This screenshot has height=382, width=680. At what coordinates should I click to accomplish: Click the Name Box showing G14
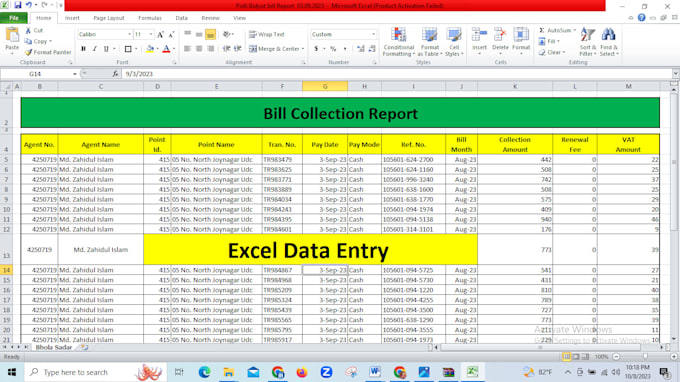point(36,74)
